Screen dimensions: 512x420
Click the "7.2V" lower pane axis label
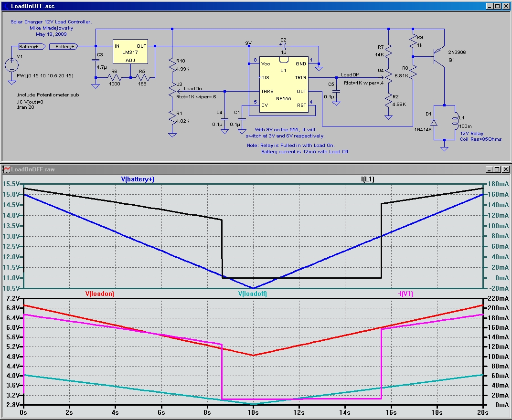point(13,299)
